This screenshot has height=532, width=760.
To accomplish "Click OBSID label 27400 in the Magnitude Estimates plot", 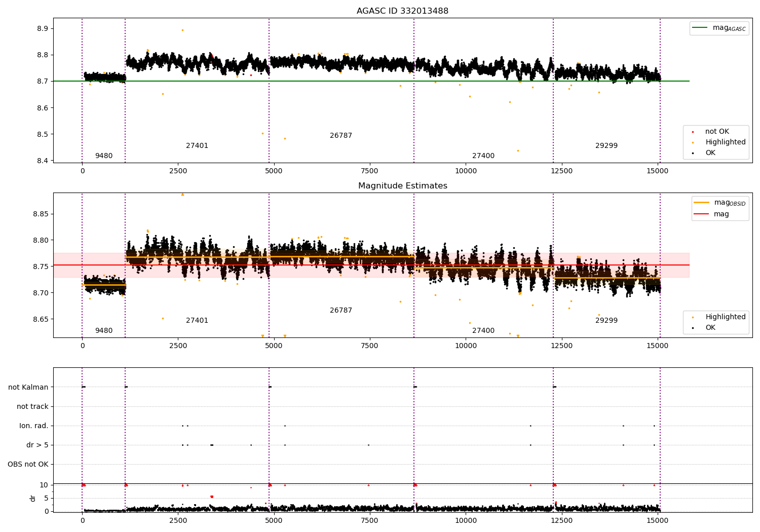I will coord(483,331).
